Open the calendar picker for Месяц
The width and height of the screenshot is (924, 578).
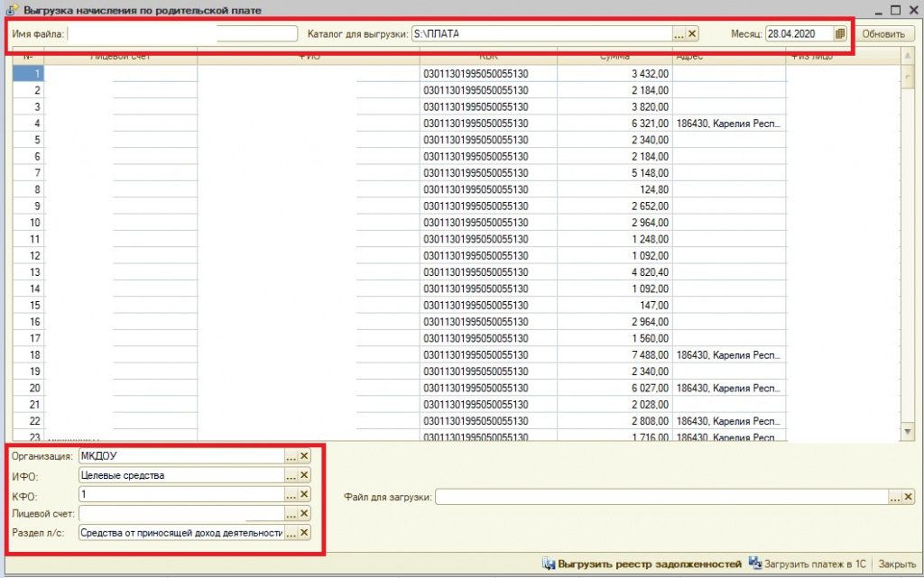coord(840,33)
